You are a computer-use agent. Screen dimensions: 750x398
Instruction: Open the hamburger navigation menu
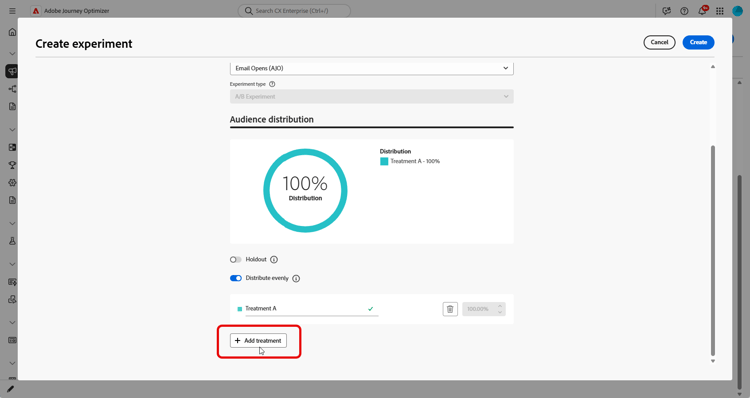pos(12,11)
